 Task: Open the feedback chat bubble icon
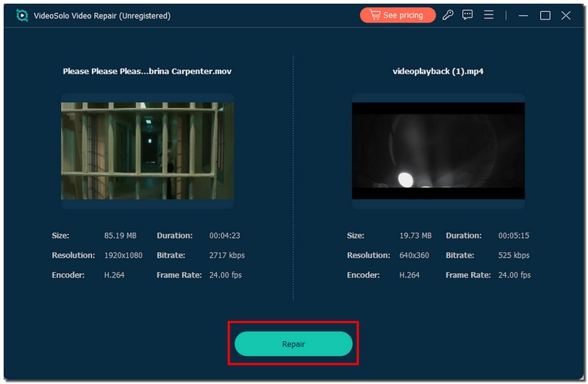pos(467,15)
